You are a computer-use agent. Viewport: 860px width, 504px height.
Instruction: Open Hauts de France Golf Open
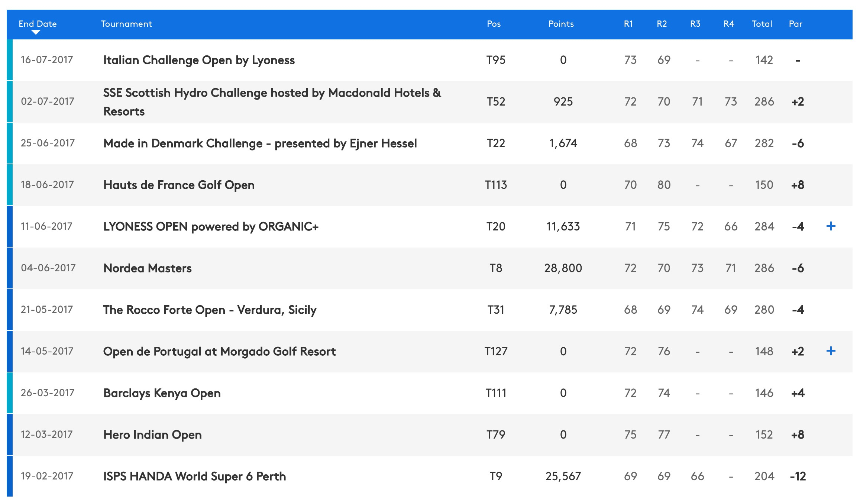179,185
